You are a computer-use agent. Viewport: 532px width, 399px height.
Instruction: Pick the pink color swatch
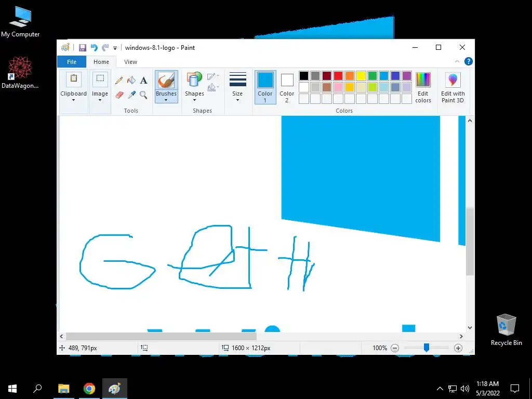click(338, 87)
